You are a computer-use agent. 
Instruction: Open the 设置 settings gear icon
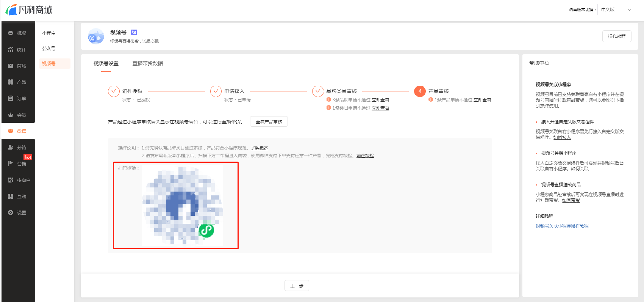coord(11,212)
